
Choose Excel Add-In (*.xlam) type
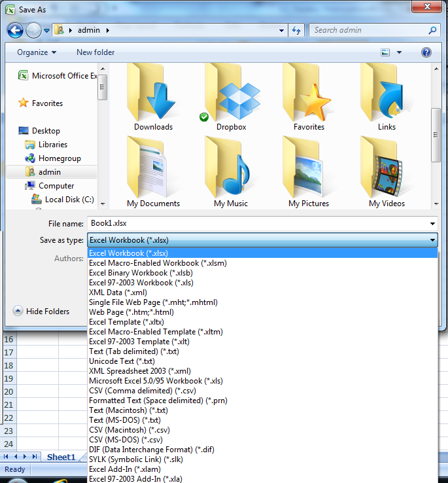(262, 469)
